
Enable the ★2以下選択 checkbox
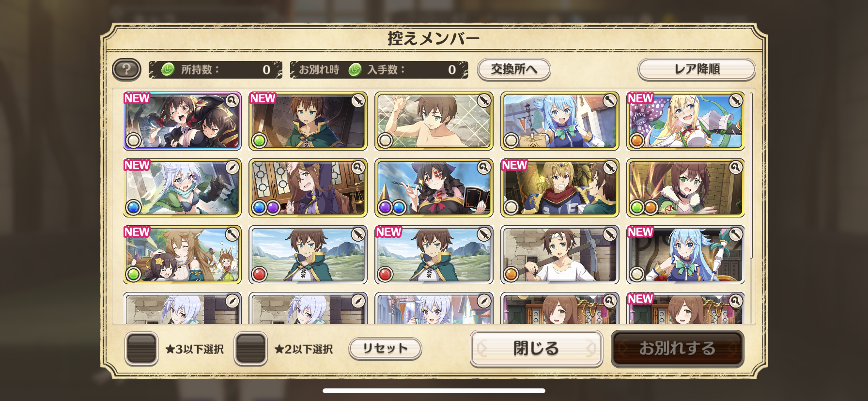250,349
